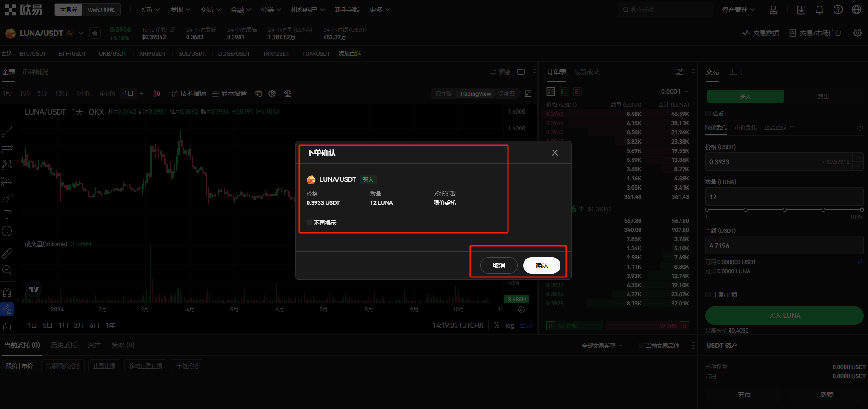The width and height of the screenshot is (868, 409).
Task: Toggle the % scale option
Action: click(x=497, y=325)
